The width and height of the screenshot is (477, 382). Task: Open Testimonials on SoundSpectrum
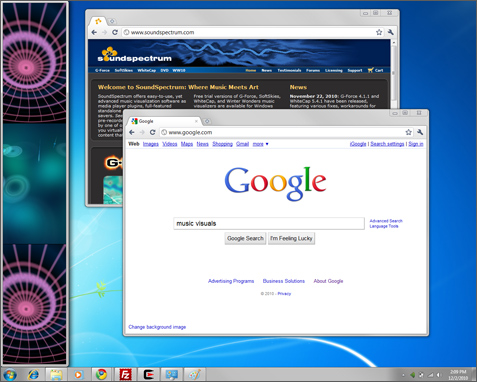(289, 70)
